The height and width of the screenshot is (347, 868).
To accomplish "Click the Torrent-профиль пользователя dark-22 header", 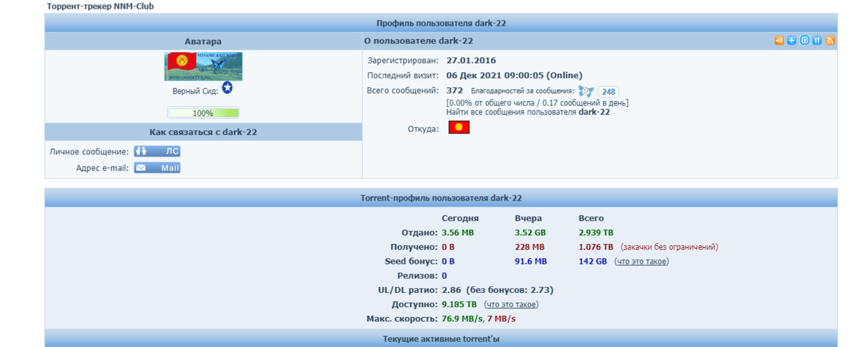I will tap(441, 198).
